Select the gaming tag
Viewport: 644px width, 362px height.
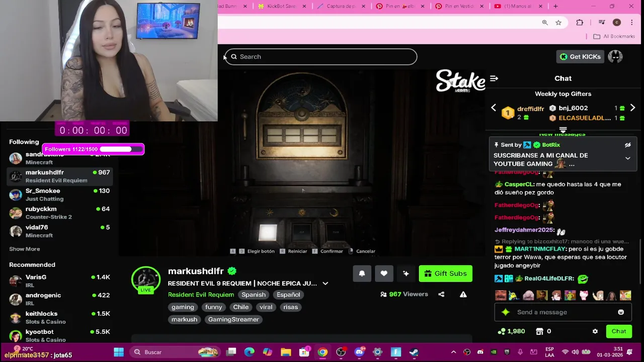pos(183,307)
